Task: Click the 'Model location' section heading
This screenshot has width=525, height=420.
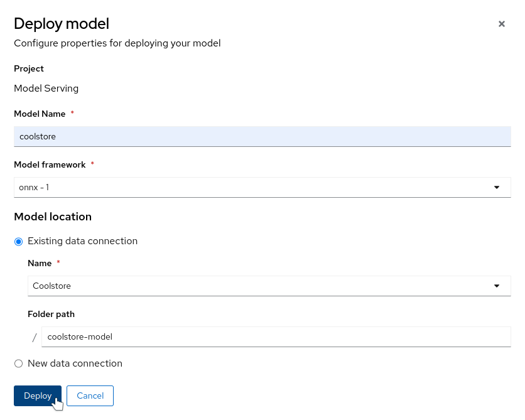Action: coord(53,217)
